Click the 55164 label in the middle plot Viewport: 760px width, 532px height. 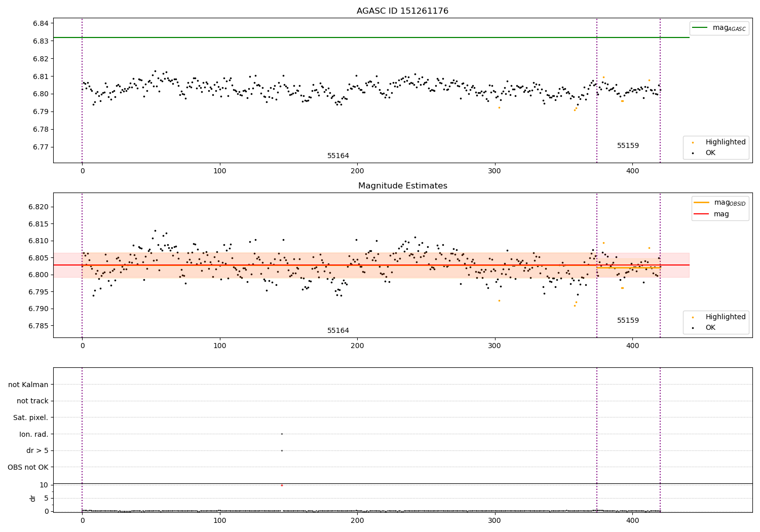pyautogui.click(x=338, y=331)
